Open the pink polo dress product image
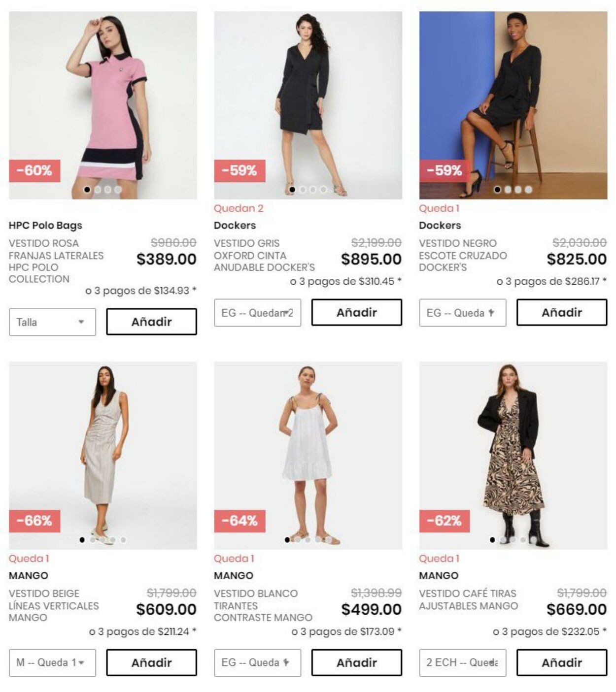This screenshot has height=692, width=616. coord(103,105)
